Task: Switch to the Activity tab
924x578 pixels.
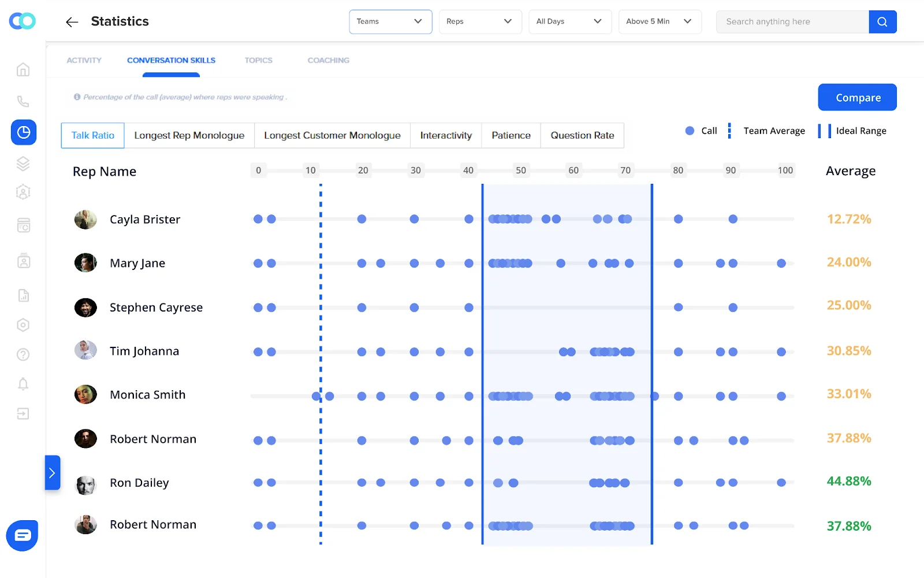Action: [84, 60]
